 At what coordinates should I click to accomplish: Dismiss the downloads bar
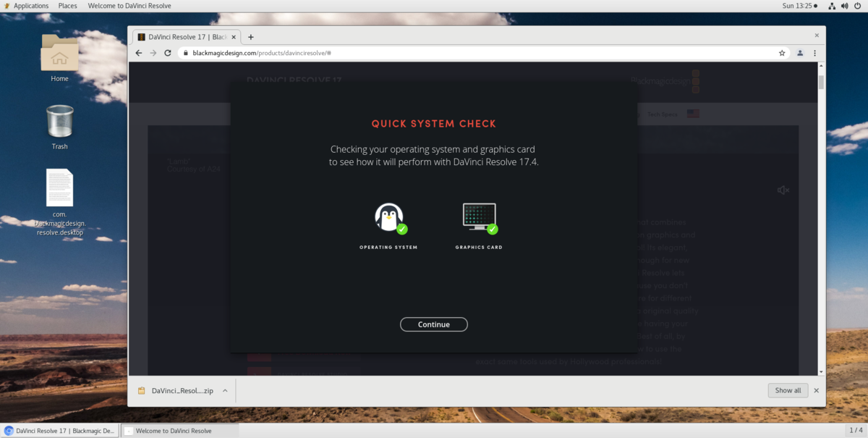(x=817, y=390)
